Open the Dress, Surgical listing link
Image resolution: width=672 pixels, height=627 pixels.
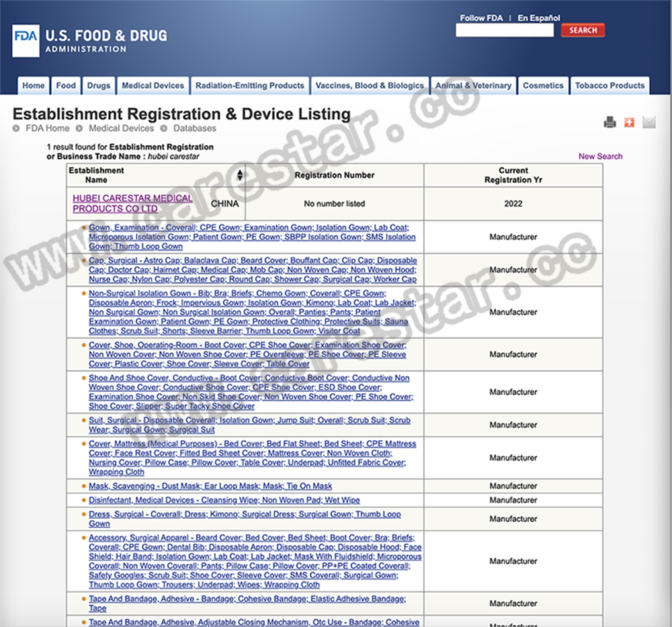(245, 519)
